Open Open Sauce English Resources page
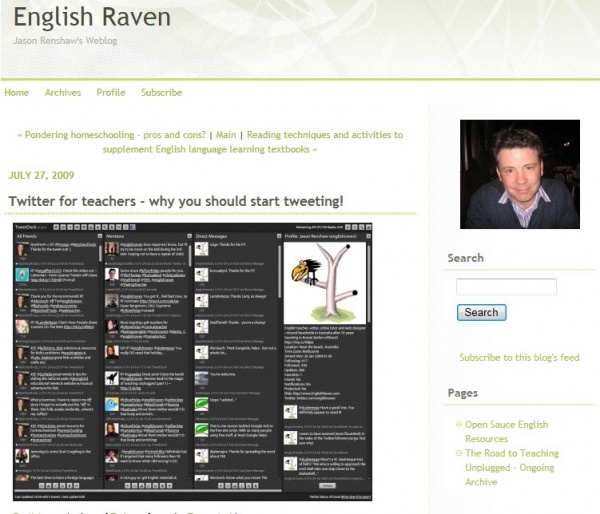The height and width of the screenshot is (514, 600). pos(506,431)
